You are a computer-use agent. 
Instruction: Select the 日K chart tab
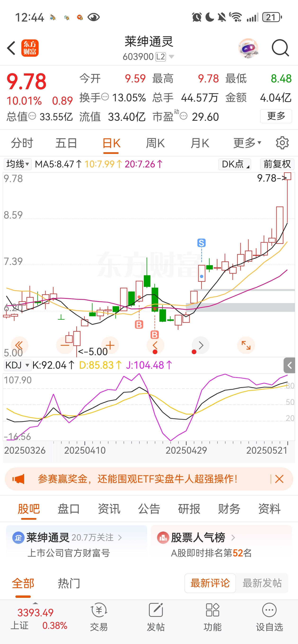click(x=111, y=143)
